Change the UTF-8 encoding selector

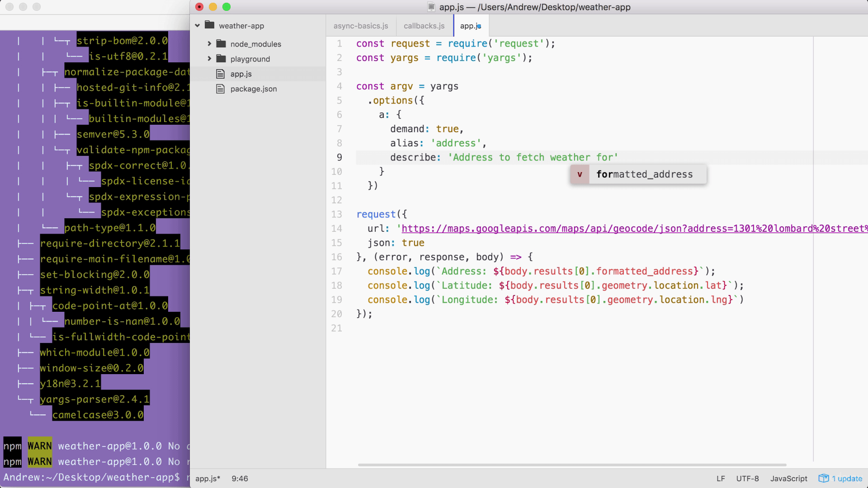pyautogui.click(x=747, y=479)
